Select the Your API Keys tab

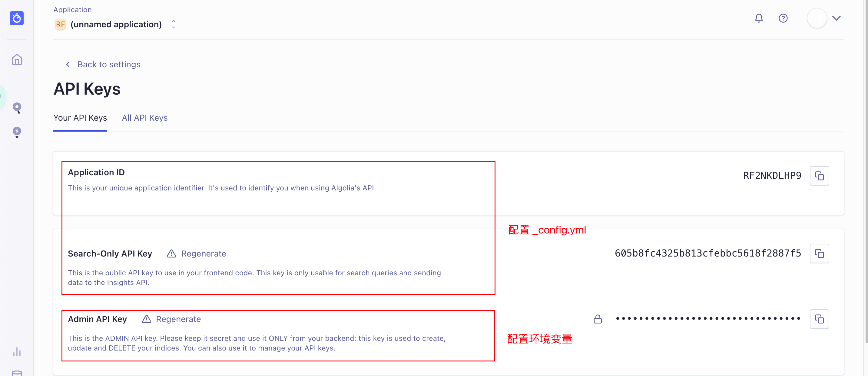(x=80, y=118)
